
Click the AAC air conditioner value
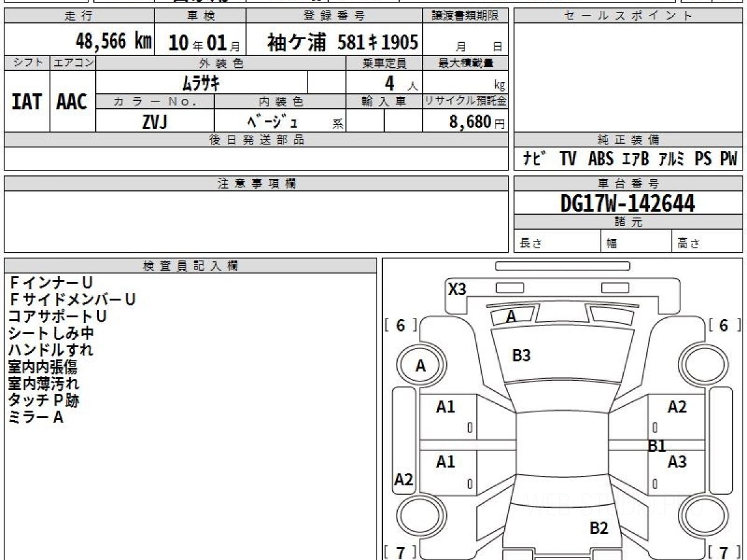pyautogui.click(x=72, y=102)
